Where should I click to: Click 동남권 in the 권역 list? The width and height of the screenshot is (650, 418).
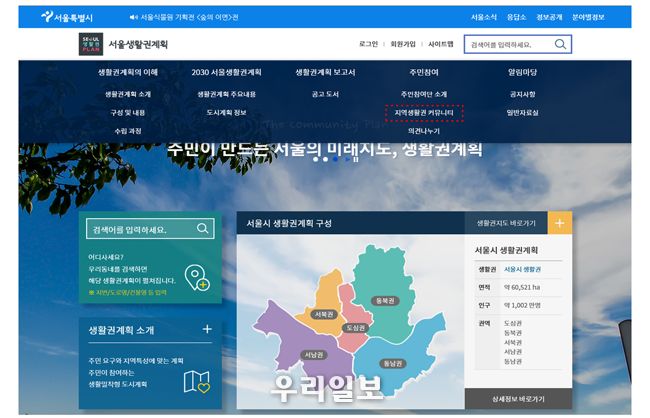coord(513,362)
